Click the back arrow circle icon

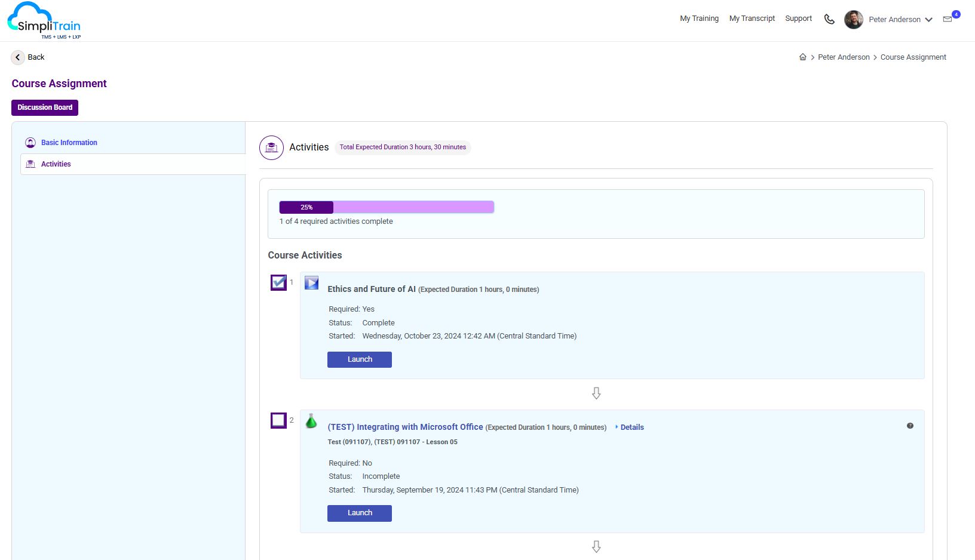[18, 57]
